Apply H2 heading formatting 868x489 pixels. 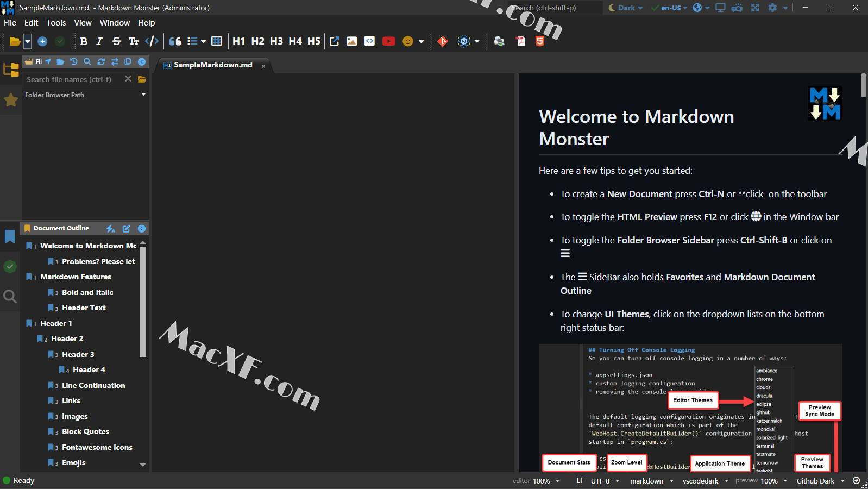[x=257, y=41]
